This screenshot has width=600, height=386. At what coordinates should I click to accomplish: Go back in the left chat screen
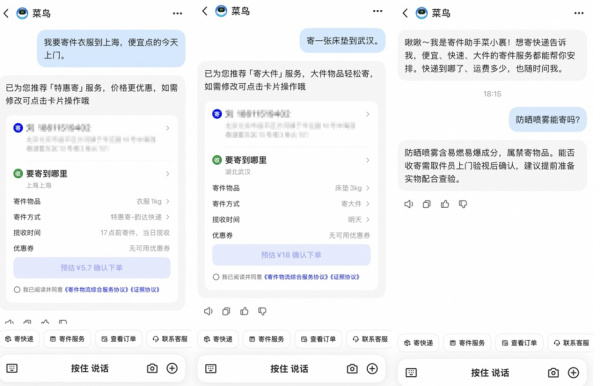point(6,13)
